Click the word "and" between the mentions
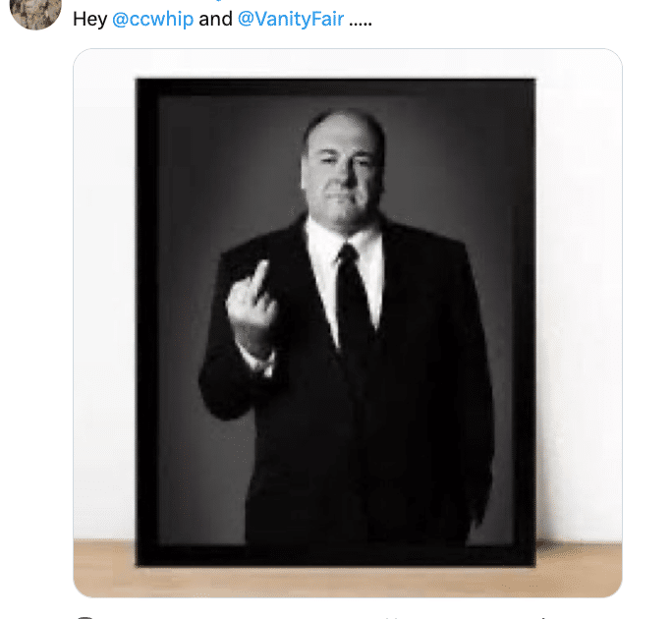The height and width of the screenshot is (619, 672). pos(215,21)
